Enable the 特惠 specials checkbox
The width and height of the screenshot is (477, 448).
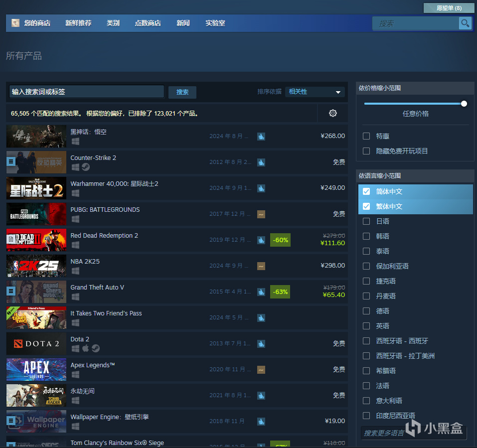pos(366,136)
